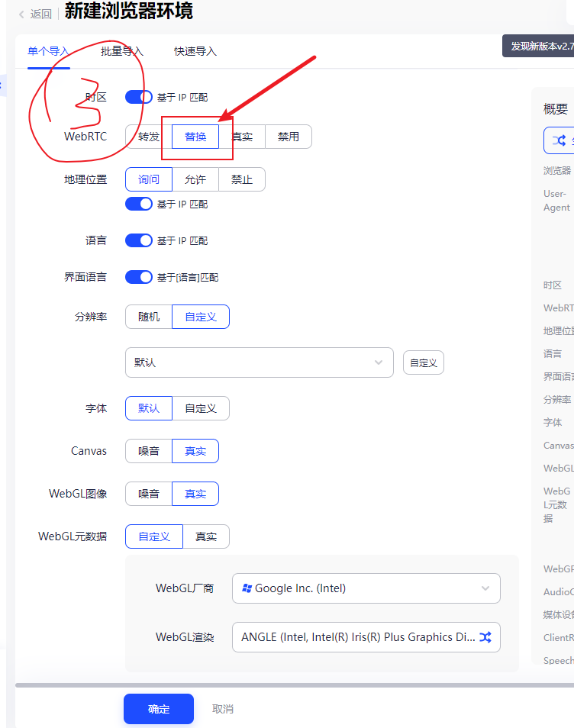Switch to the 批量导入 tab
The height and width of the screenshot is (728, 574).
coord(122,51)
